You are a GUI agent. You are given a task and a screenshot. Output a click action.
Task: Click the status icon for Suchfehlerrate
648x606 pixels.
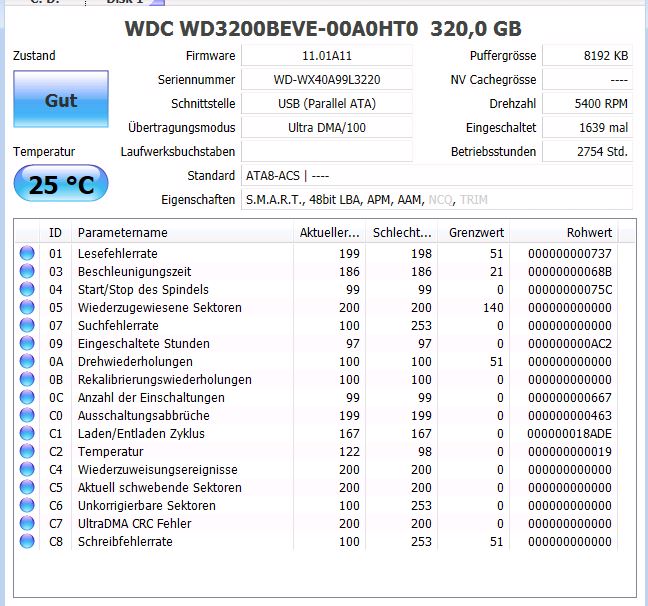click(x=27, y=325)
